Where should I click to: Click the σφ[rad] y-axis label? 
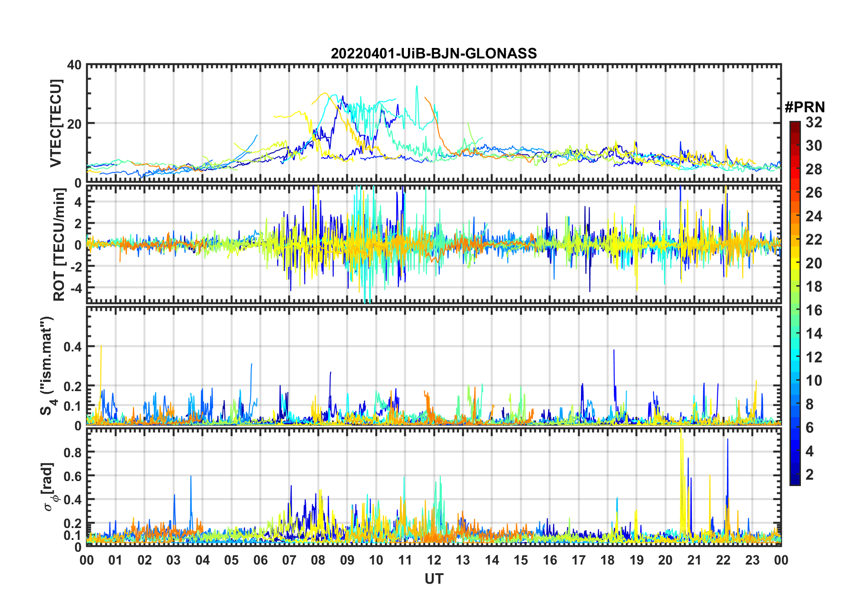pyautogui.click(x=50, y=487)
